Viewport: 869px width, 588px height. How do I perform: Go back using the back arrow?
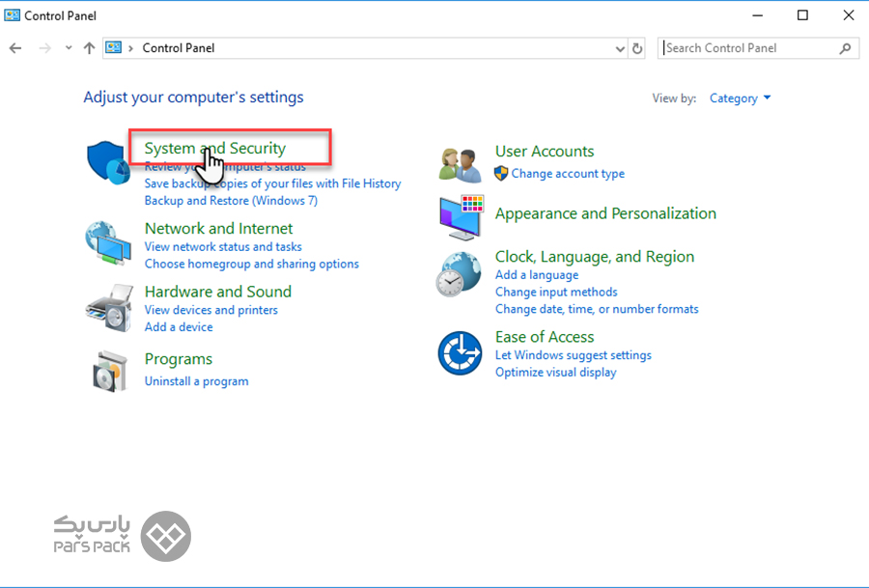[x=15, y=48]
